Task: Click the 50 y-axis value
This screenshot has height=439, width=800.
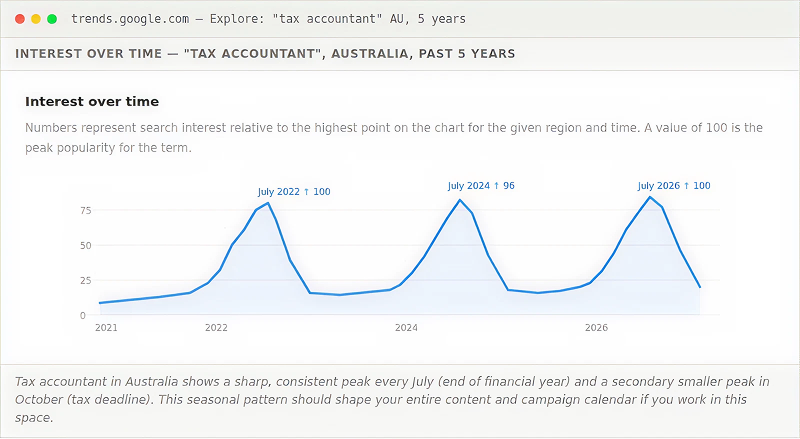Action: click(x=86, y=246)
